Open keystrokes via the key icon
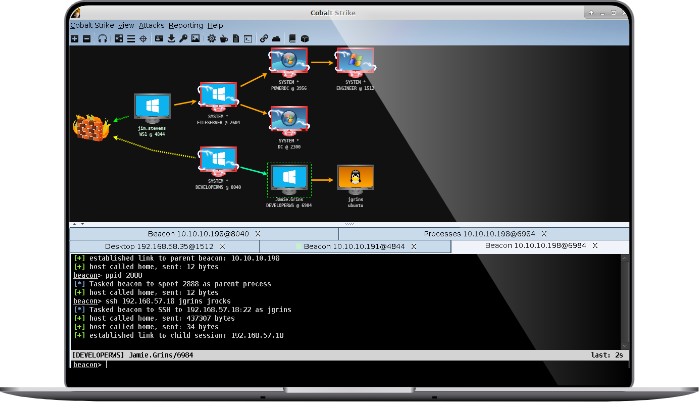 pos(183,39)
